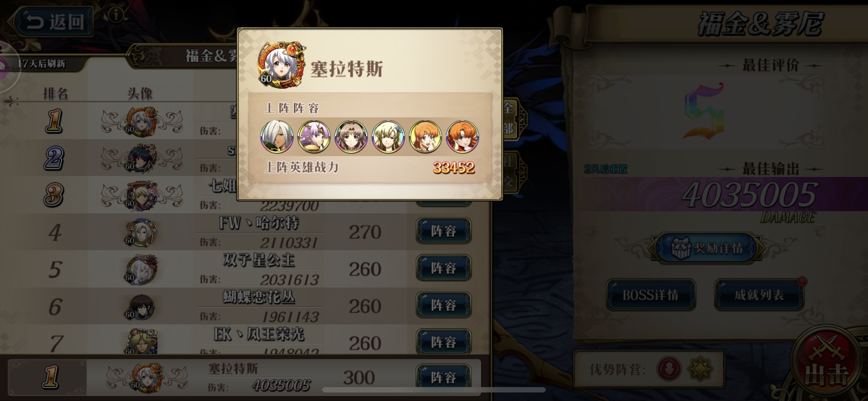The image size is (868, 401).
Task: Tap the rank 1 player avatar in the leaderboard
Action: click(x=141, y=122)
